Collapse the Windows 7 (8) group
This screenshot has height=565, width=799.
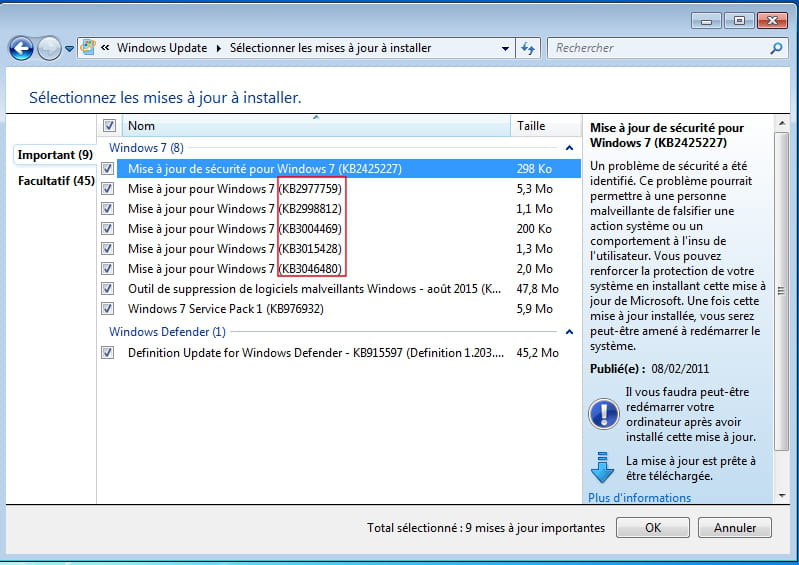coord(569,148)
